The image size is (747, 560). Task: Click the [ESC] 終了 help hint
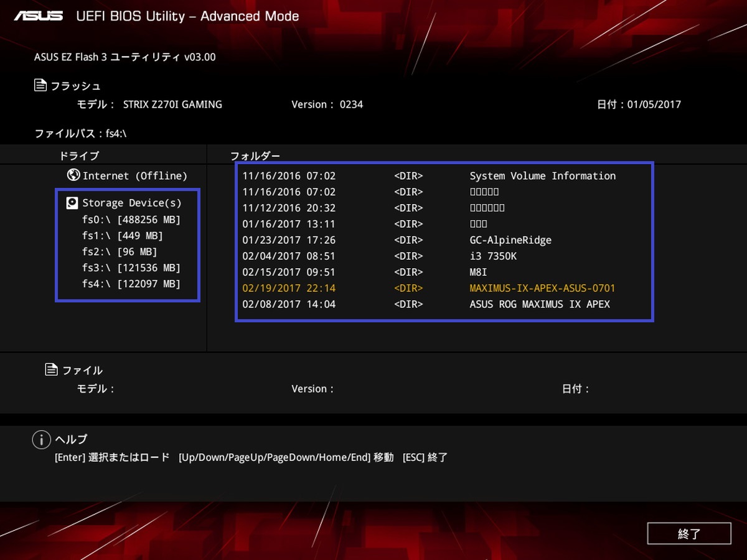click(425, 457)
